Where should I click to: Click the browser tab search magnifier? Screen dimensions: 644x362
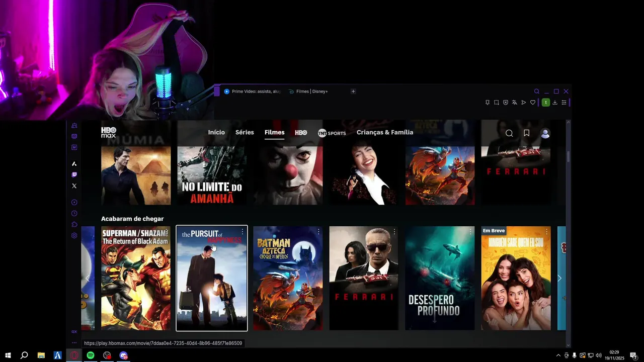click(x=536, y=92)
